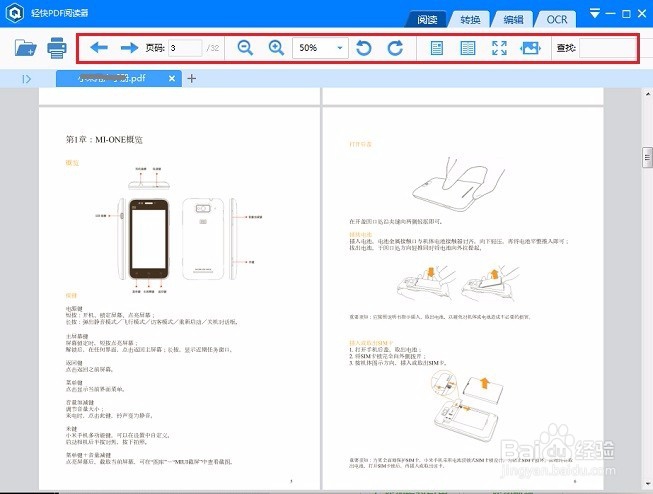The width and height of the screenshot is (653, 494).
Task: Maximize the application window
Action: 626,14
